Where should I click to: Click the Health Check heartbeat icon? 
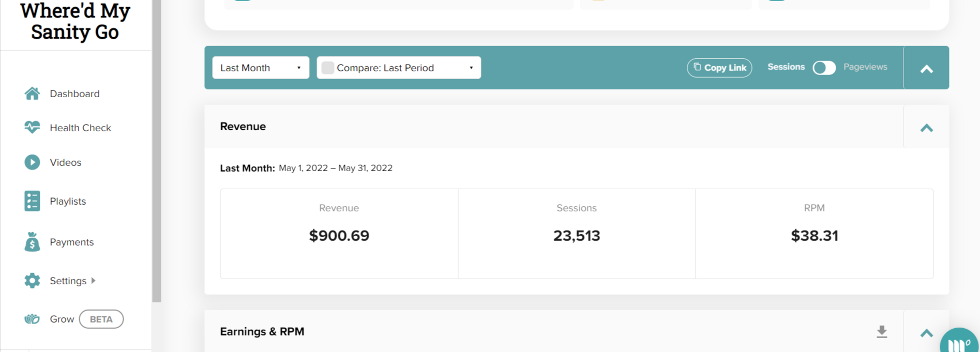point(32,127)
